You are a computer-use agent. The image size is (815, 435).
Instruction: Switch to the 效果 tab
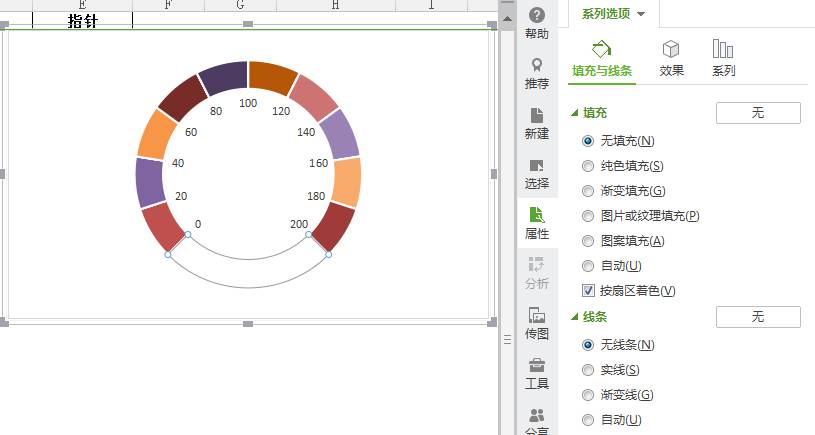[x=671, y=59]
